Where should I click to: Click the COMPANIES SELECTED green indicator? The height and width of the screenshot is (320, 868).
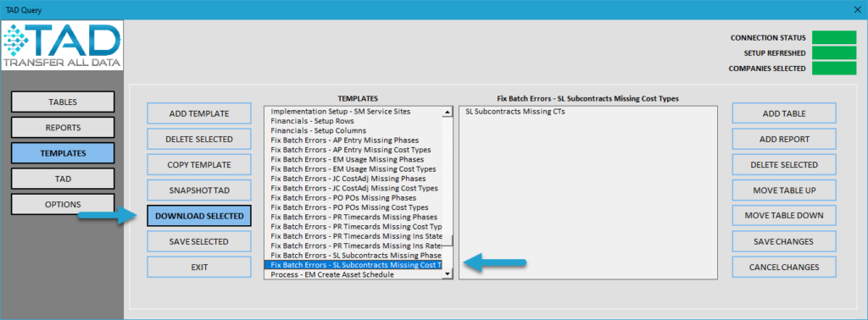click(834, 69)
